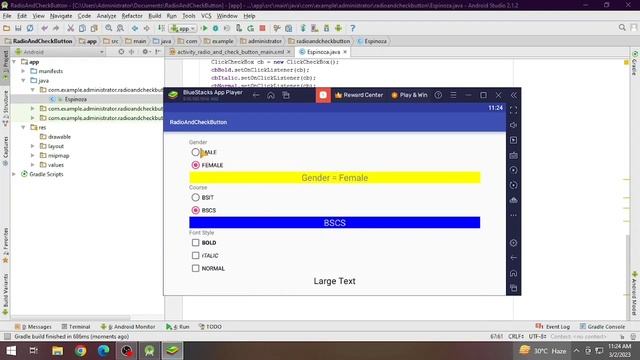The height and width of the screenshot is (360, 640).
Task: Open the Build menu
Action: [155, 16]
